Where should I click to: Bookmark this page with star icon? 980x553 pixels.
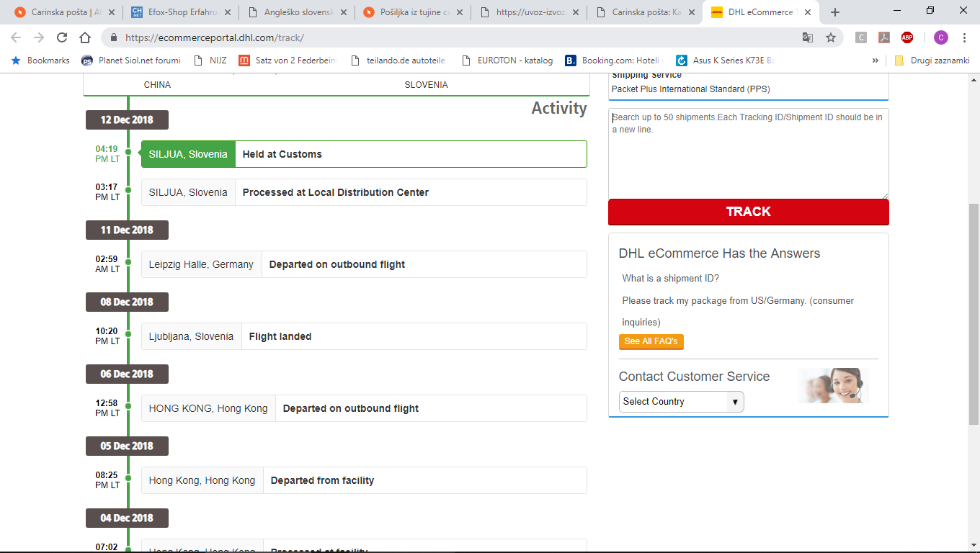click(x=831, y=37)
